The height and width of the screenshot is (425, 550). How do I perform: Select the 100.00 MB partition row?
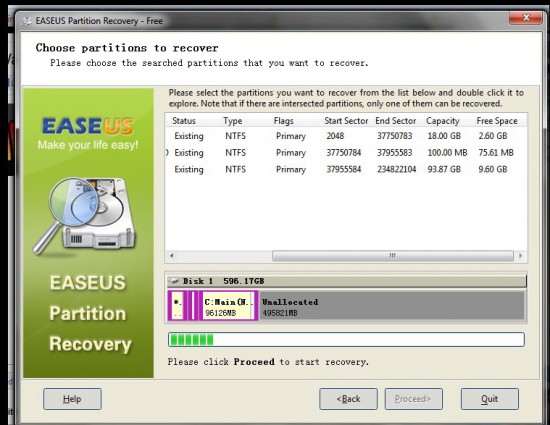pos(346,153)
